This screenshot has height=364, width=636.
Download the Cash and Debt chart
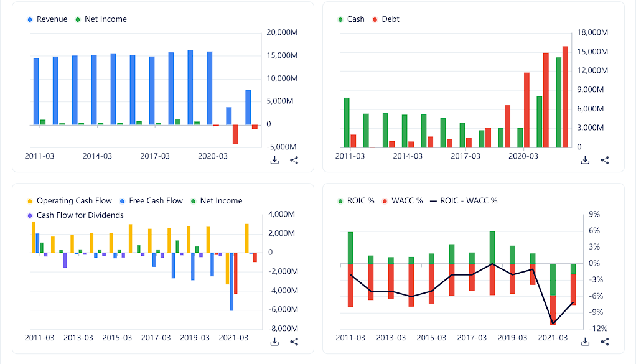(585, 160)
